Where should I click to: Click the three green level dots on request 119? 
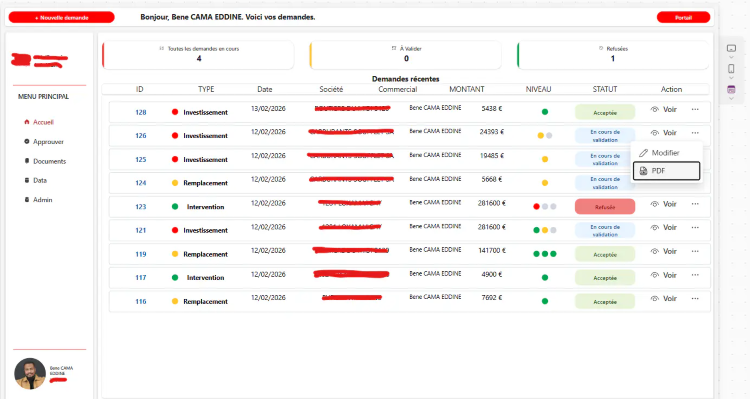[545, 254]
